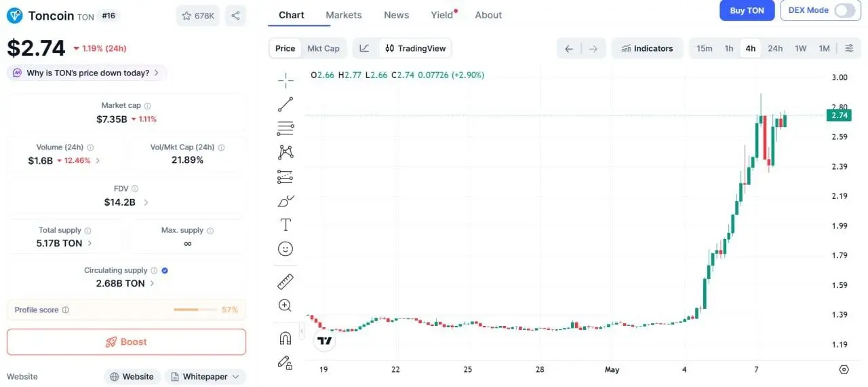Expand Volume (24h) details chevron
This screenshot has width=868, height=387.
[98, 161]
